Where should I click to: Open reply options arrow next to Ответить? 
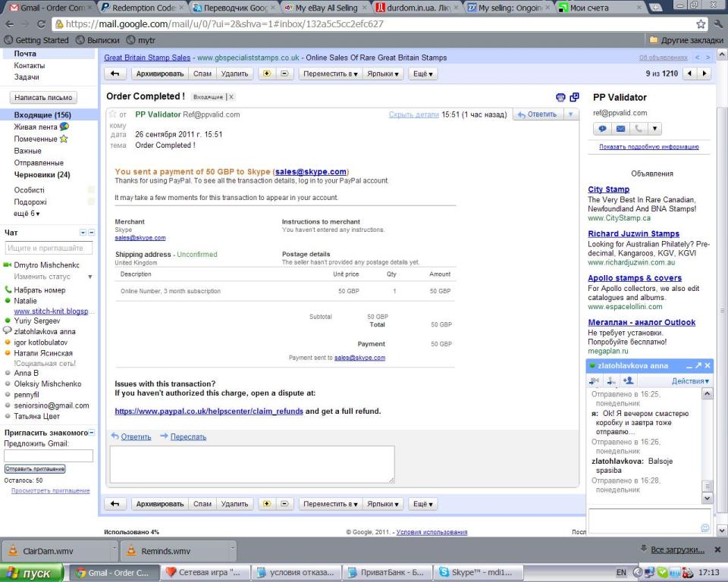pos(570,114)
